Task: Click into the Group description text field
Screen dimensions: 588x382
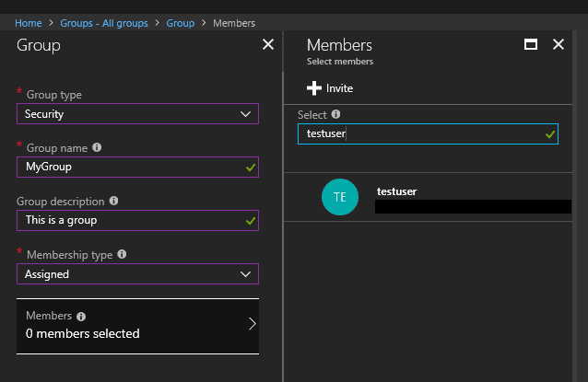Action: (129, 220)
